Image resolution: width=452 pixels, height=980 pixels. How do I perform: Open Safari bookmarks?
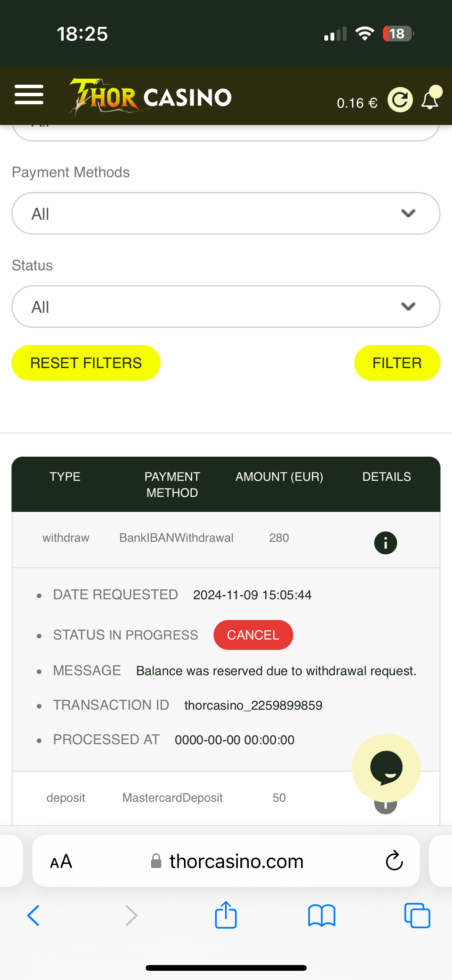[x=322, y=916]
